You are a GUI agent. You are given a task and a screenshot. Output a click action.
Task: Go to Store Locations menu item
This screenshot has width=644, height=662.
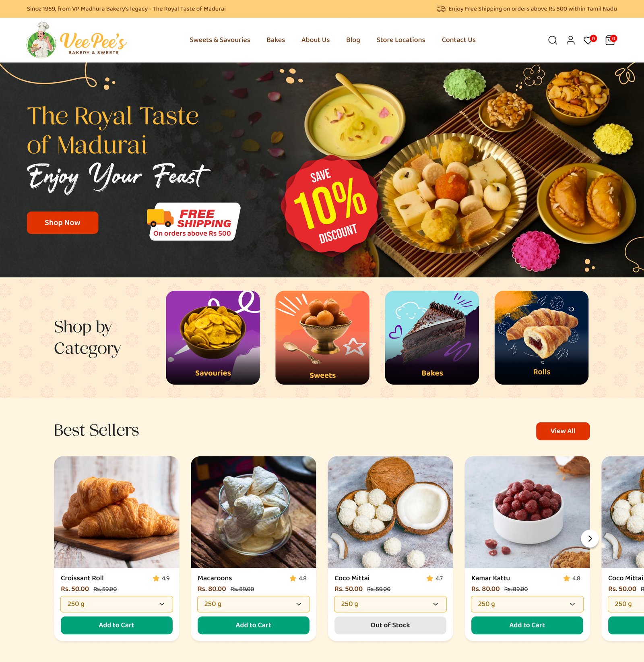(401, 40)
